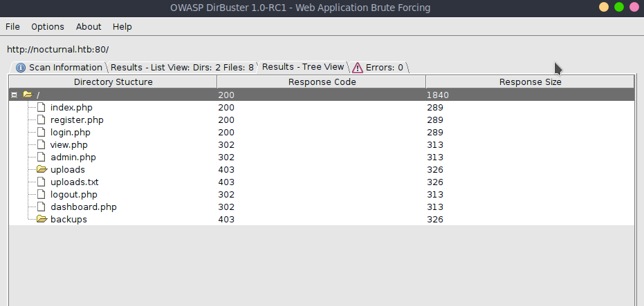Screen dimensions: 644x306
Task: Click the Directory Structure column header
Action: 113,82
